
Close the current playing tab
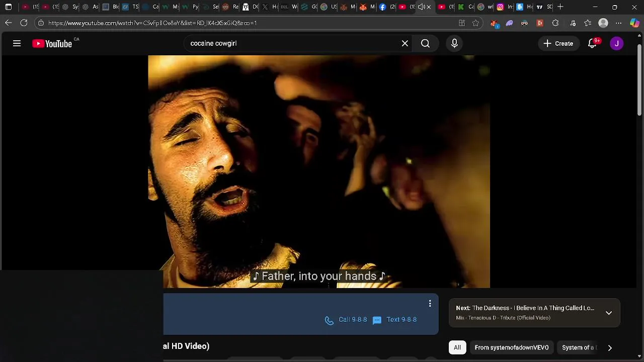(x=429, y=7)
